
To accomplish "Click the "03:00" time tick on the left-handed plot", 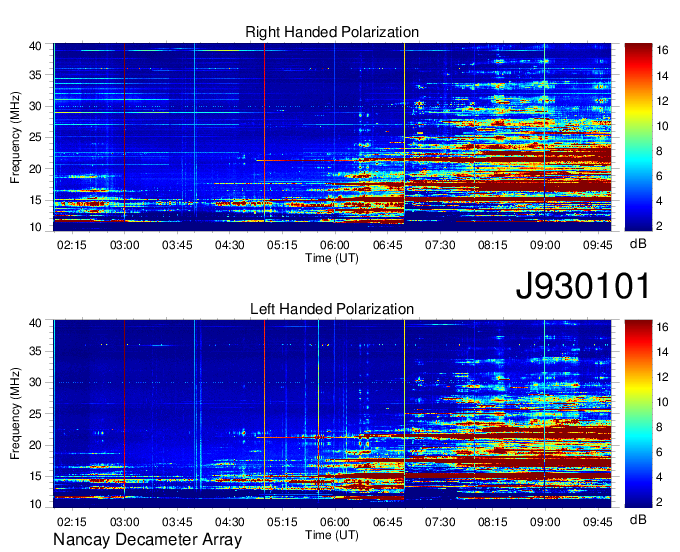I will [124, 522].
